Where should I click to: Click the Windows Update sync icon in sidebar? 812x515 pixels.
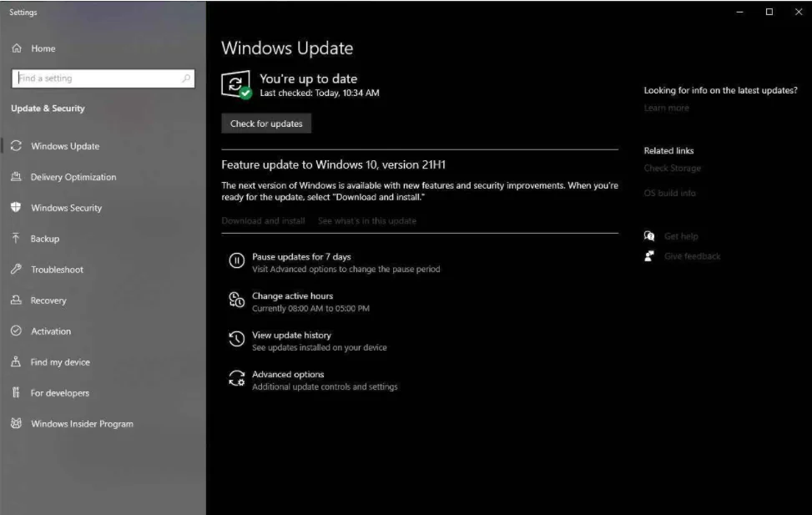(x=16, y=146)
